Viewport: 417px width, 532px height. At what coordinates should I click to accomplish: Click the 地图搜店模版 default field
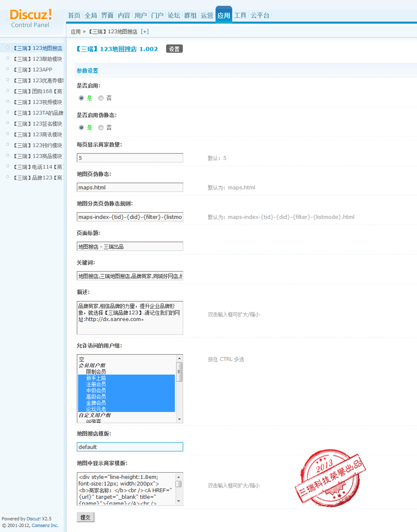tap(130, 447)
